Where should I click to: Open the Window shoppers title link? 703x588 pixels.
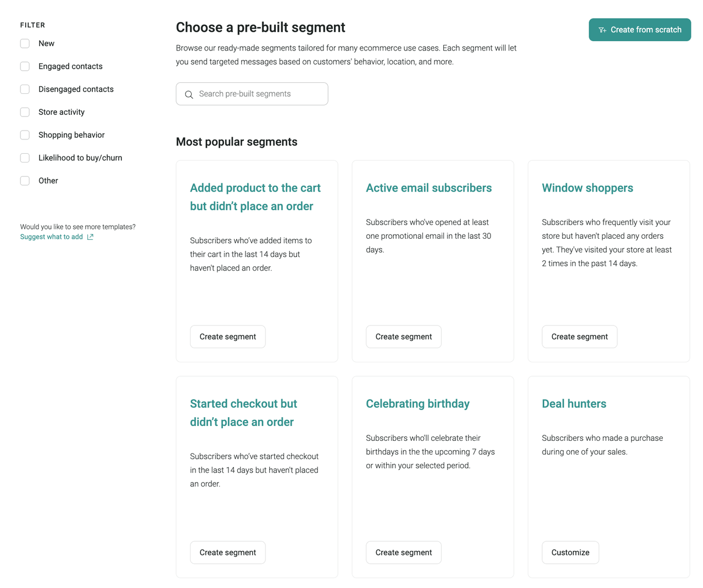587,188
